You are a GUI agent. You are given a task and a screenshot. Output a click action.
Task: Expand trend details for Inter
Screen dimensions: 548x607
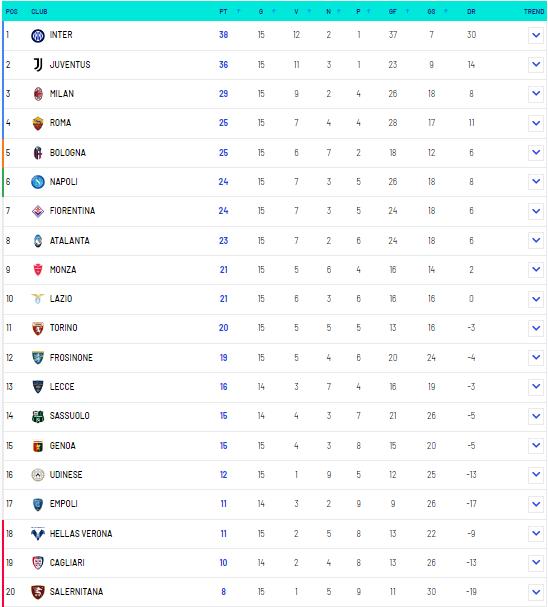536,35
